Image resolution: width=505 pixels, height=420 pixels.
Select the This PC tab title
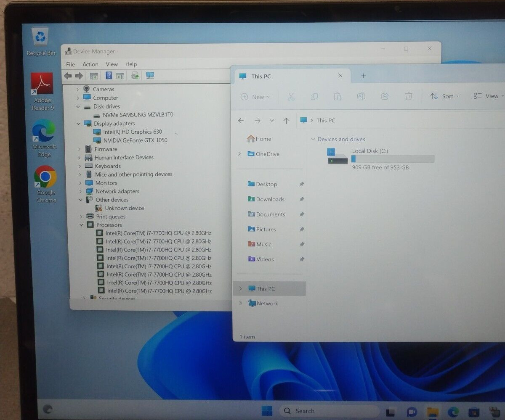coord(261,76)
